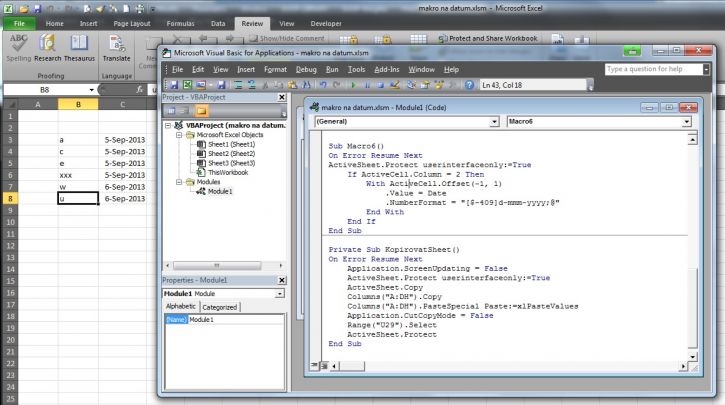Open the Add-Ins menu
This screenshot has height=405, width=725.
[387, 69]
